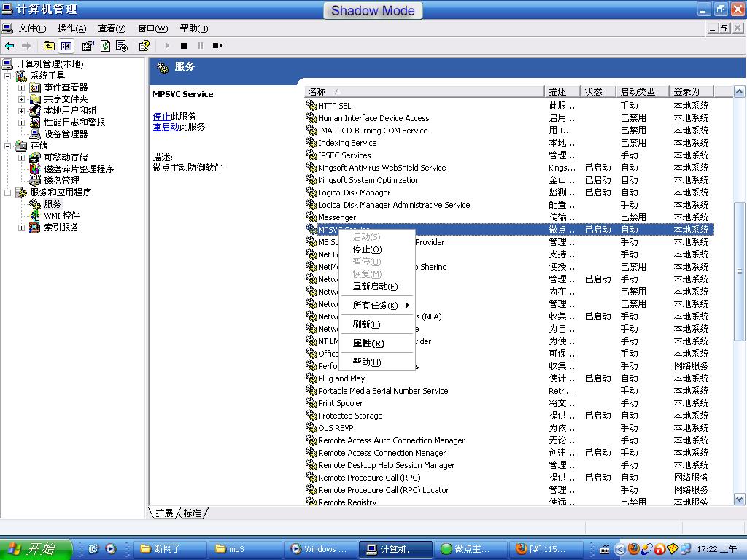Choose 属性(R) in the context menu
The height and width of the screenshot is (560, 747).
click(x=376, y=343)
